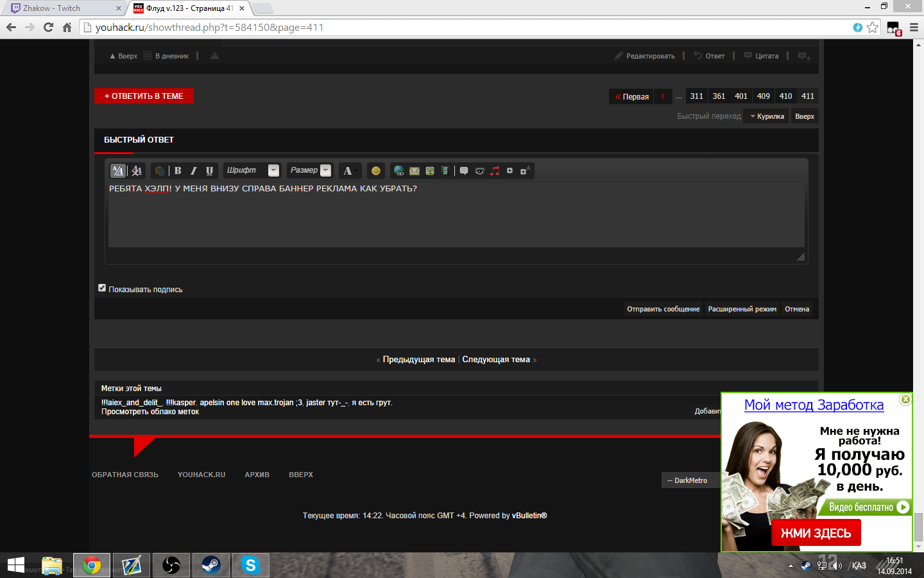924x578 pixels.
Task: Open page 361
Action: pyautogui.click(x=719, y=96)
